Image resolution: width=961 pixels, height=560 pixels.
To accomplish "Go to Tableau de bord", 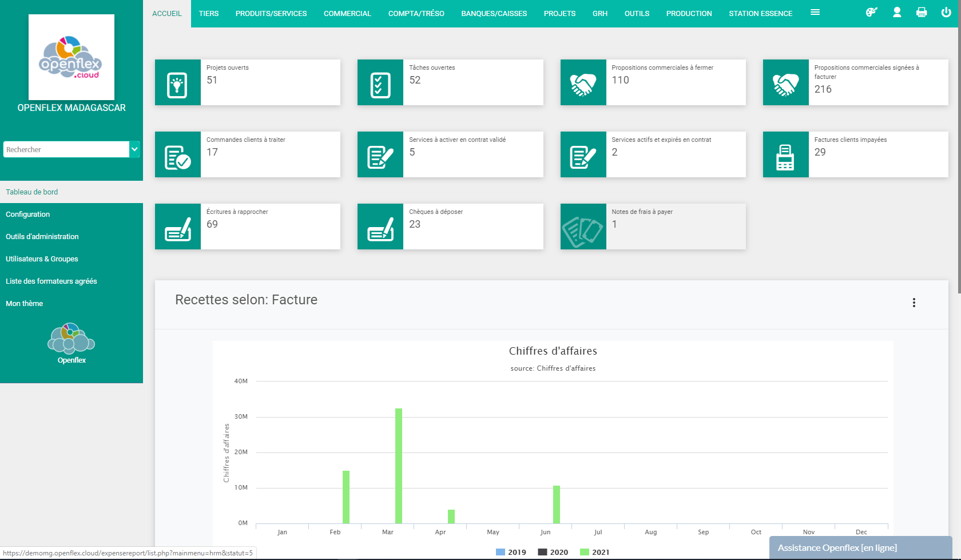I will pos(72,192).
